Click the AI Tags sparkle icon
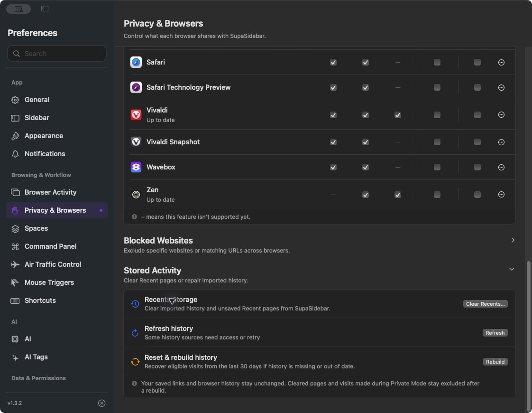 point(15,357)
